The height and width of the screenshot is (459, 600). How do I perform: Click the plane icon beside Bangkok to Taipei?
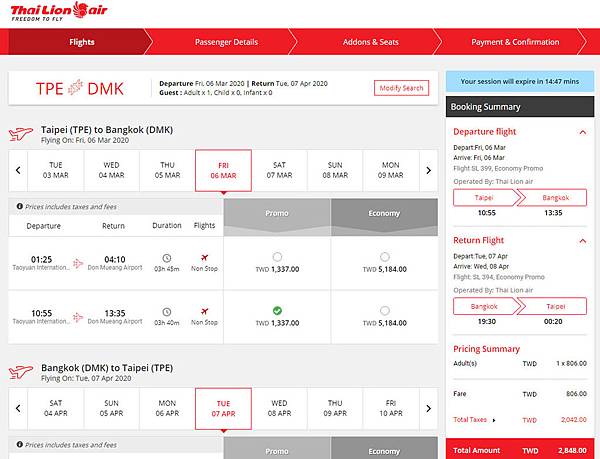(x=21, y=372)
